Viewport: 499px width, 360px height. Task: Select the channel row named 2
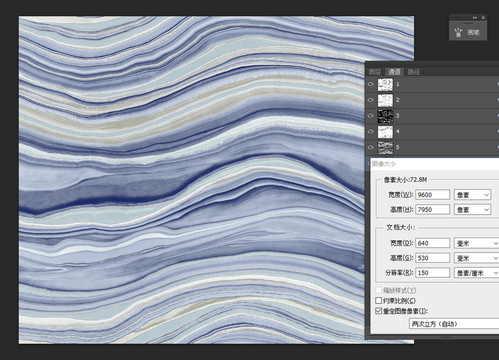point(432,100)
